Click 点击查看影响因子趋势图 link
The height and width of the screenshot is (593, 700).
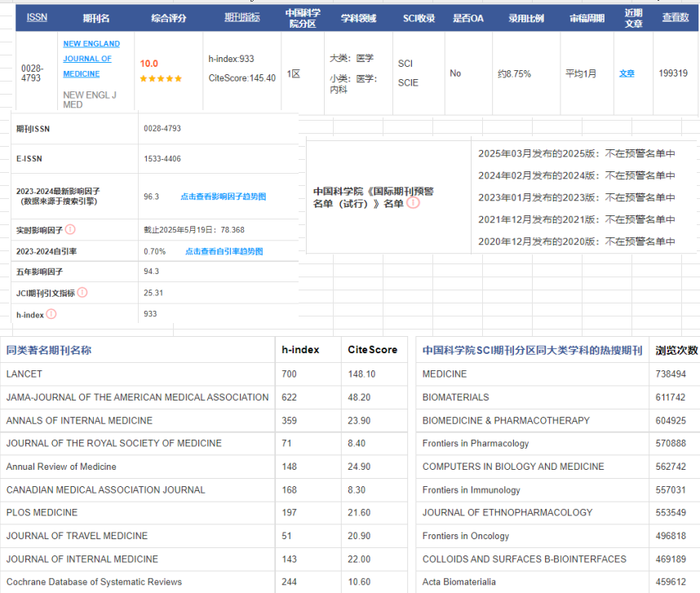click(224, 197)
